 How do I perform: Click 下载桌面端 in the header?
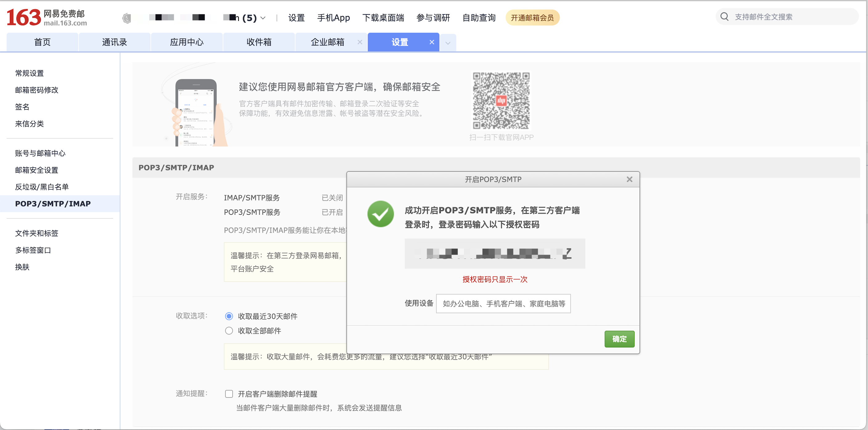click(383, 18)
